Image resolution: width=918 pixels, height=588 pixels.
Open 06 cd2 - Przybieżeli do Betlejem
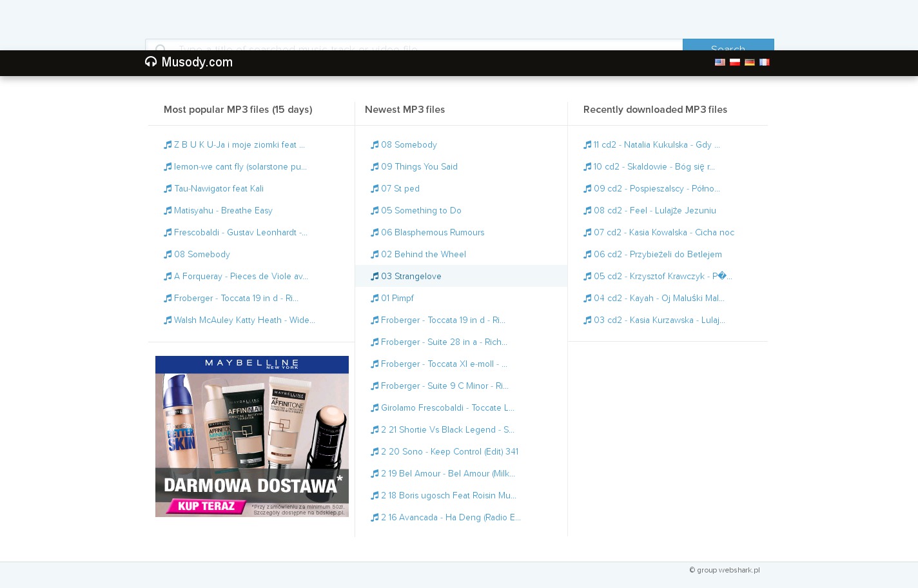[657, 255]
